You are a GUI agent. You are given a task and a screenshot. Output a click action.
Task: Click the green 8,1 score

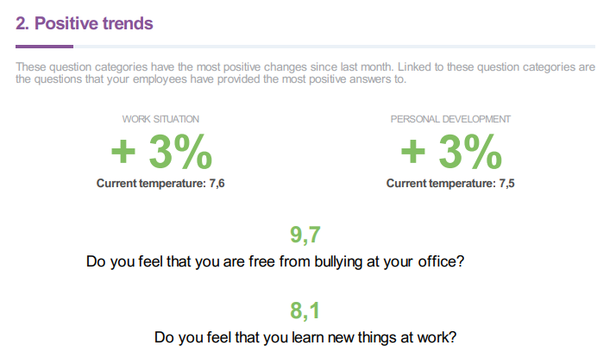[305, 311]
